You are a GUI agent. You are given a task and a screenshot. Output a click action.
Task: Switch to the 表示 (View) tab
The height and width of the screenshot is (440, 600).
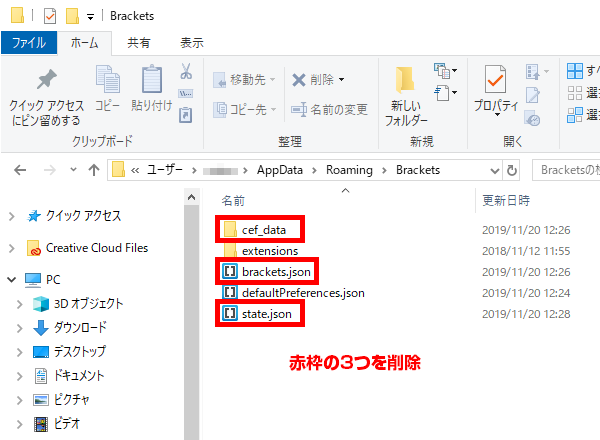[x=192, y=43]
